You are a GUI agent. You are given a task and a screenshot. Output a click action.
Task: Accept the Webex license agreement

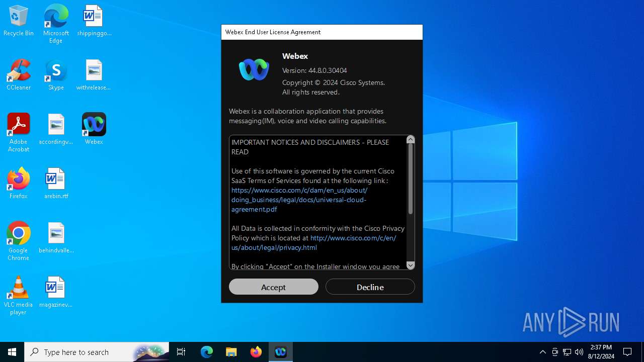point(274,287)
